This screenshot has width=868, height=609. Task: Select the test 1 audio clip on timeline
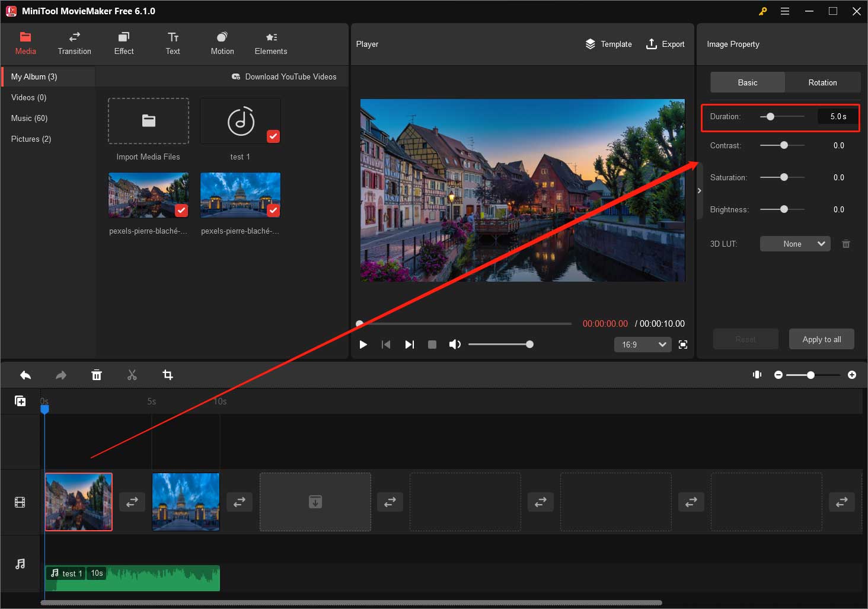pyautogui.click(x=133, y=578)
